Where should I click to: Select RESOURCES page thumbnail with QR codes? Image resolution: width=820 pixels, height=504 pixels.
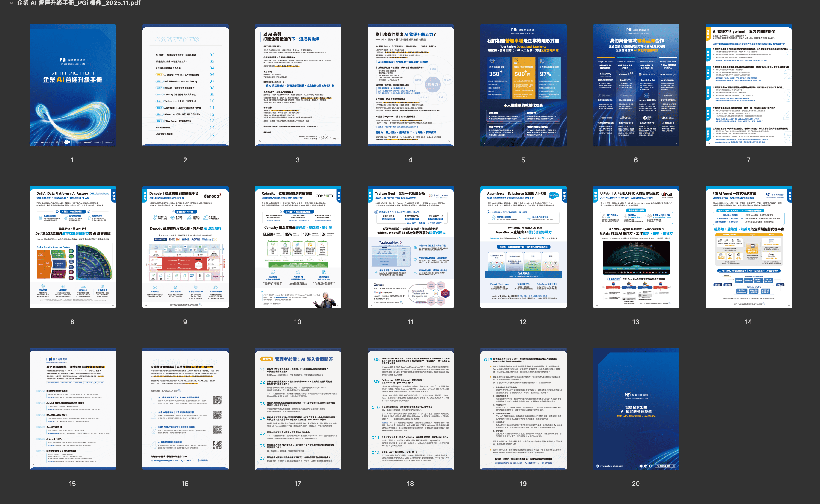pos(185,409)
